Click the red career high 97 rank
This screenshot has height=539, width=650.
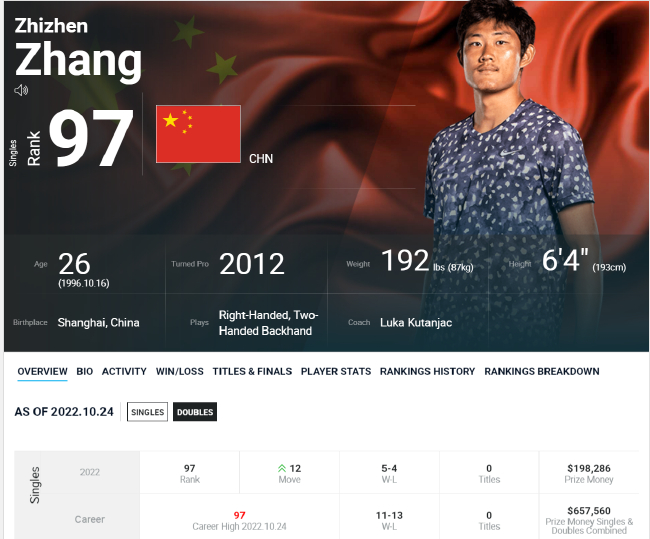click(239, 515)
